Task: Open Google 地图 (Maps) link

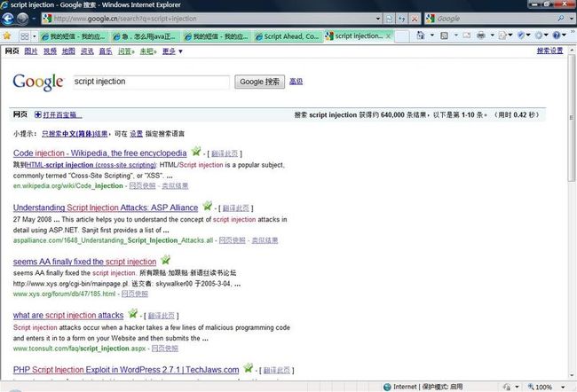Action: pyautogui.click(x=68, y=51)
